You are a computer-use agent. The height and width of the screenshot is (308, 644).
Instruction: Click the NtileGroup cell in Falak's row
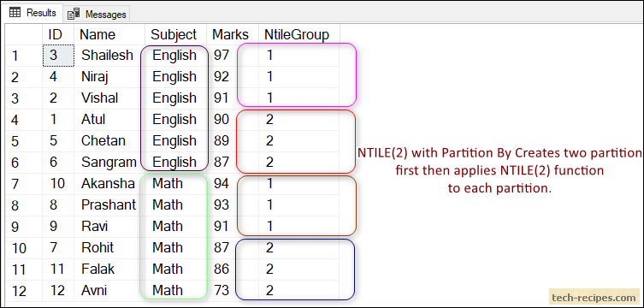click(299, 269)
